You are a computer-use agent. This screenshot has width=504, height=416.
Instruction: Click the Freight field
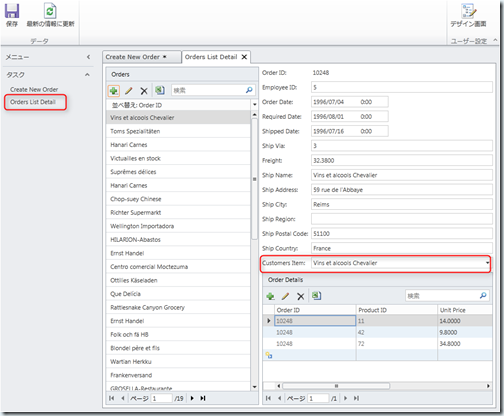coord(402,161)
